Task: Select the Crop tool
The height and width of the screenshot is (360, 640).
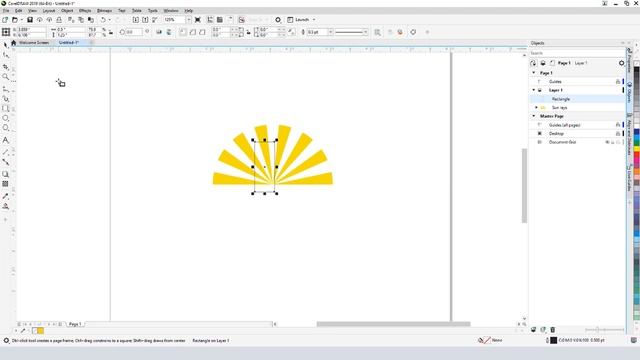Action: [6, 67]
